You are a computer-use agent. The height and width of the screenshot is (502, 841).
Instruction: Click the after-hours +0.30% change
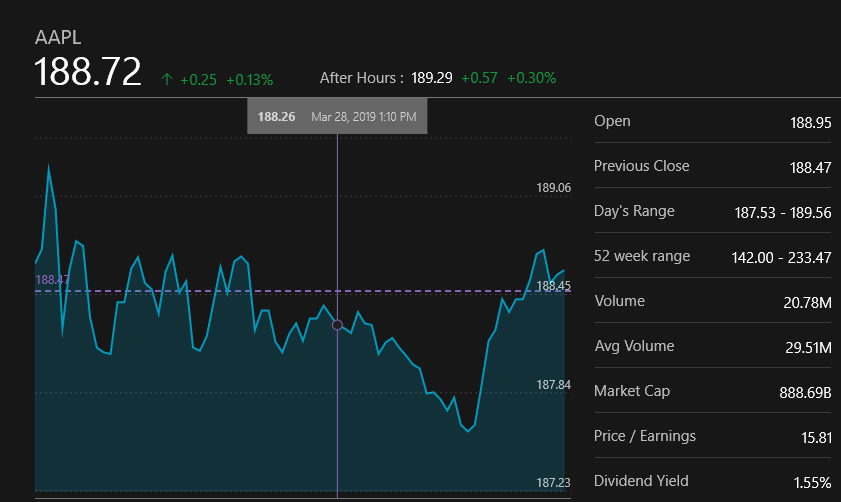coord(531,77)
